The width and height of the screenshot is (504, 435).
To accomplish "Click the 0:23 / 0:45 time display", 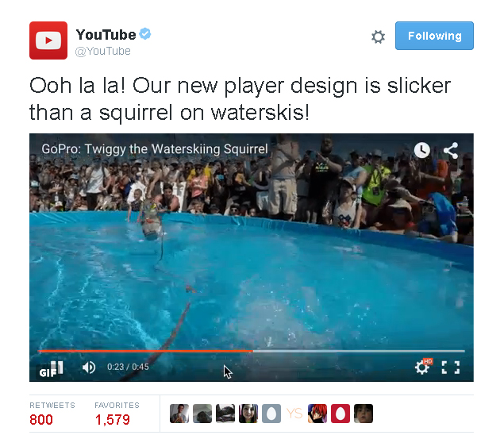I will [128, 367].
